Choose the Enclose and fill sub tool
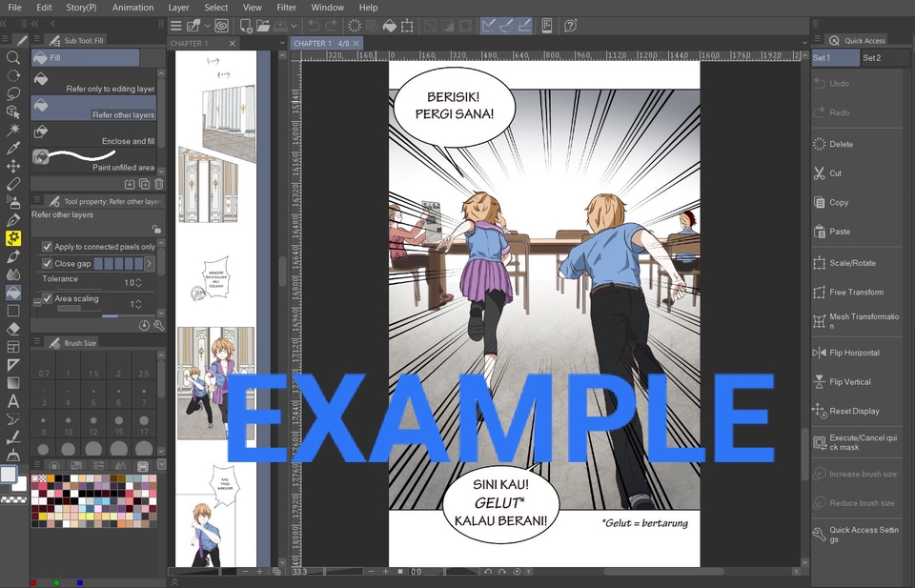The width and height of the screenshot is (915, 588). [x=93, y=133]
